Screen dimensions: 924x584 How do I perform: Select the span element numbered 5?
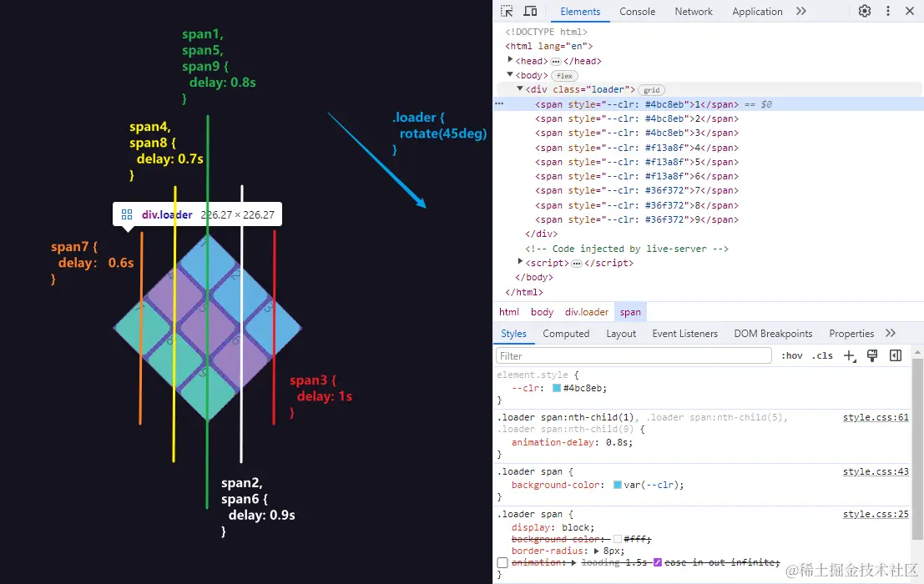(636, 162)
